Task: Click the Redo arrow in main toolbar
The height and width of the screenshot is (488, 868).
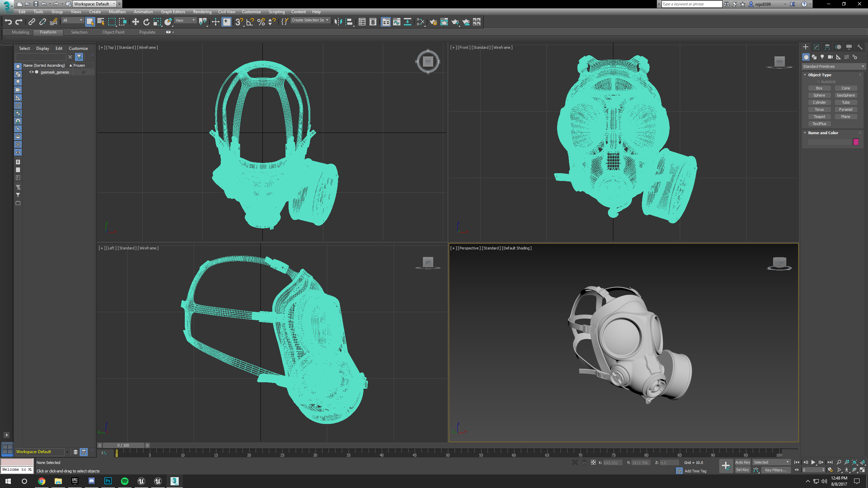Action: coord(19,22)
